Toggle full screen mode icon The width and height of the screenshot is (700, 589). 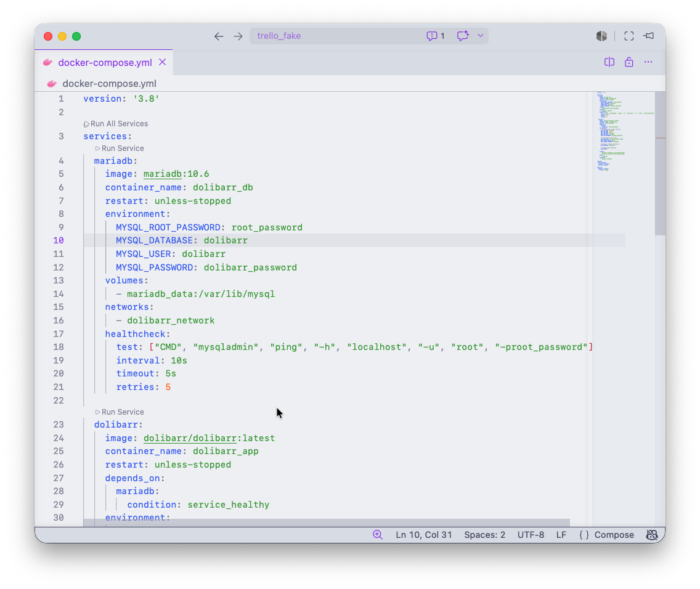(629, 36)
